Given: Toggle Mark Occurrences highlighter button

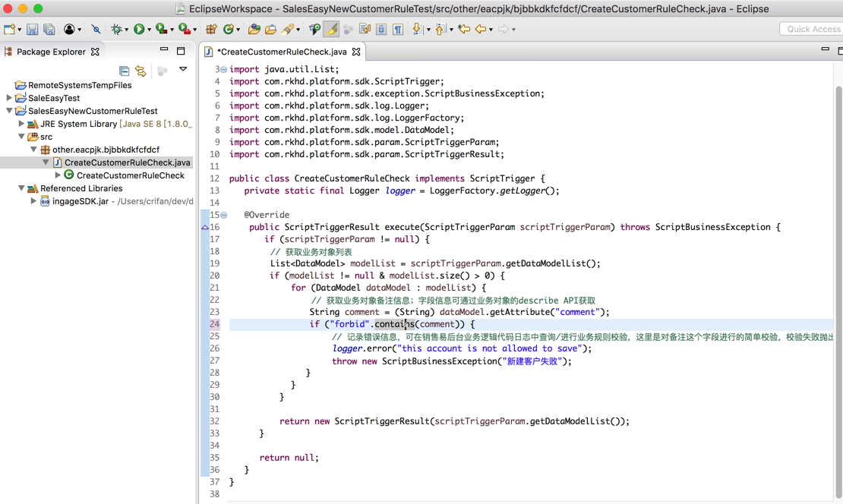Looking at the screenshot, I should coord(331,30).
